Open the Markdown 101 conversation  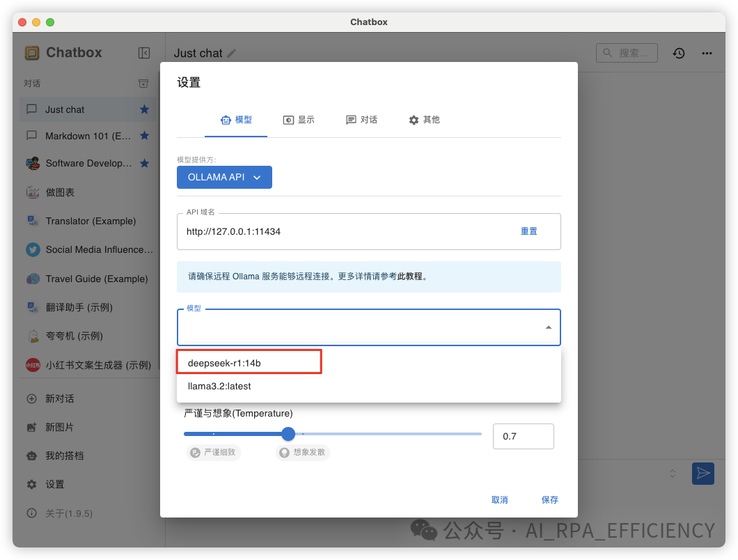pyautogui.click(x=88, y=136)
